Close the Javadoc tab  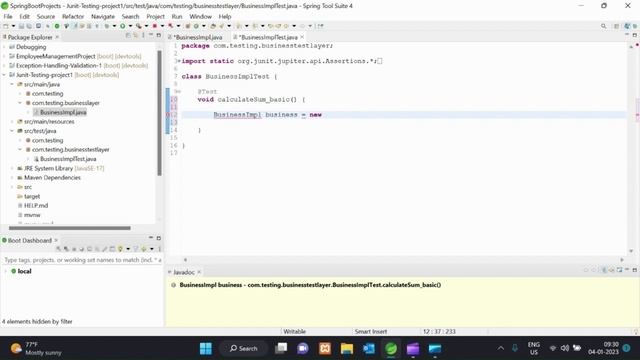(199, 272)
